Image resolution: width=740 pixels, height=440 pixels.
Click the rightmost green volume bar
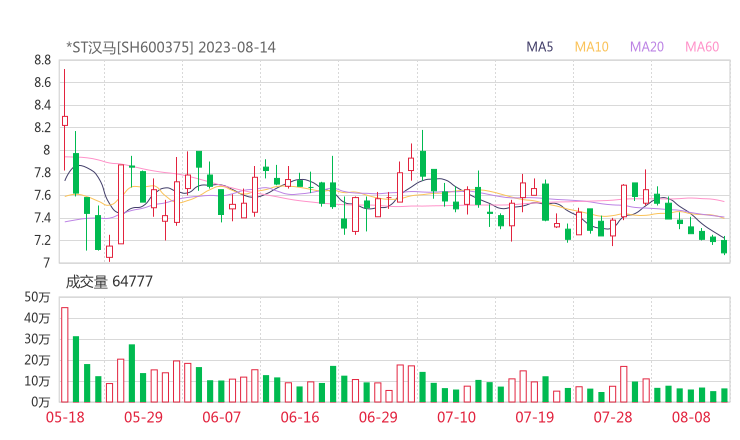pos(724,396)
